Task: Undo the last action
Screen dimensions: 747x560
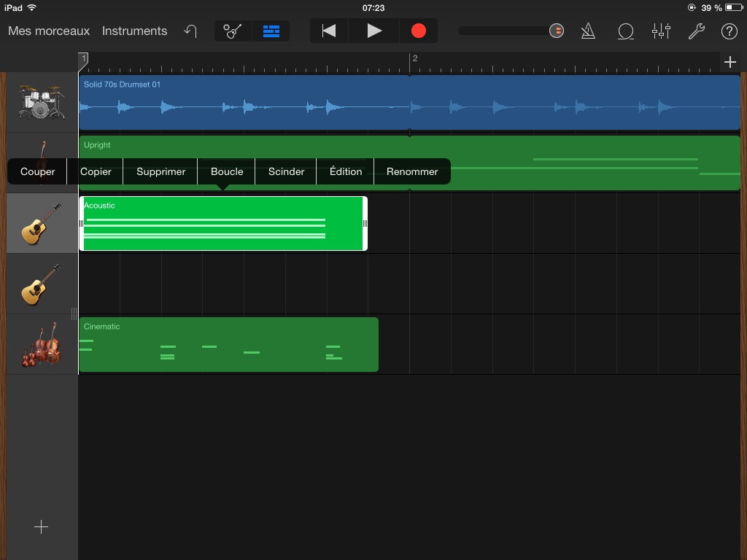Action: (x=190, y=31)
